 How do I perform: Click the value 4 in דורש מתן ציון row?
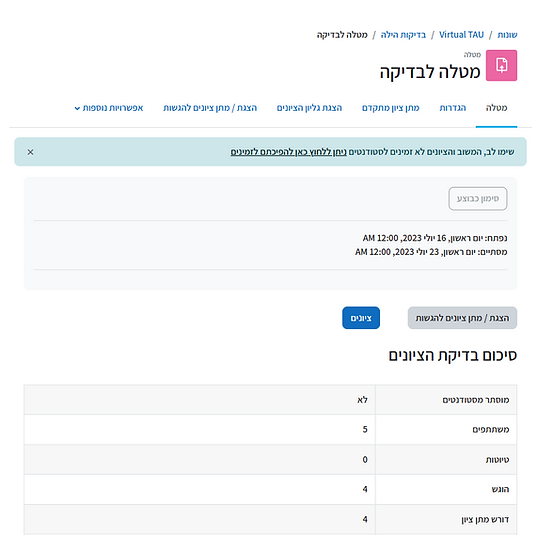pyautogui.click(x=365, y=519)
